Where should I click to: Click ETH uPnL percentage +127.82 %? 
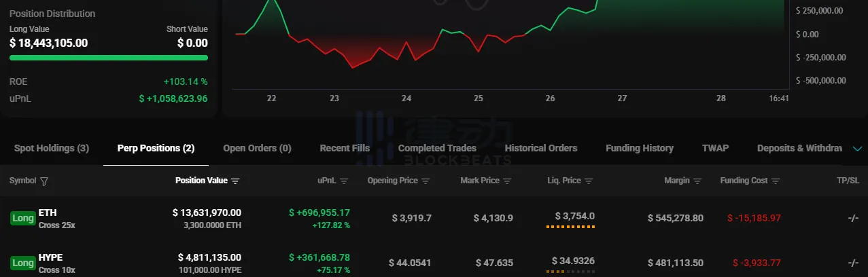pos(331,225)
